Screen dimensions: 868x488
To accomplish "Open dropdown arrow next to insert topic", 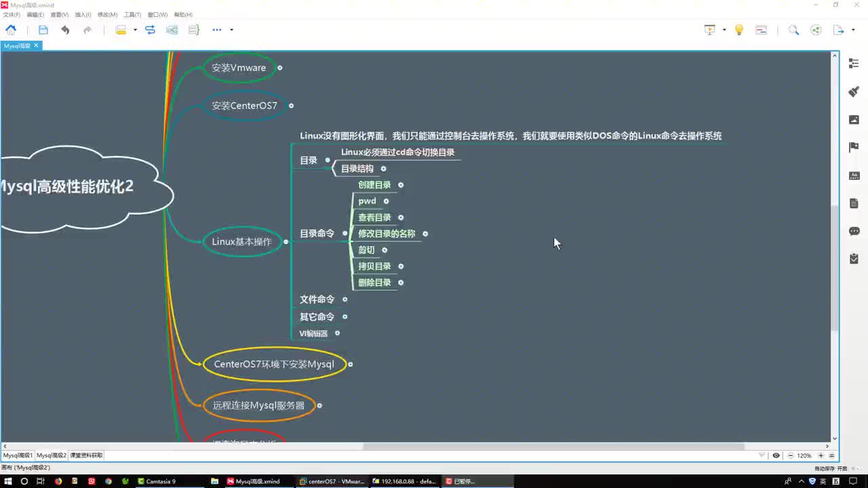I will [x=135, y=30].
